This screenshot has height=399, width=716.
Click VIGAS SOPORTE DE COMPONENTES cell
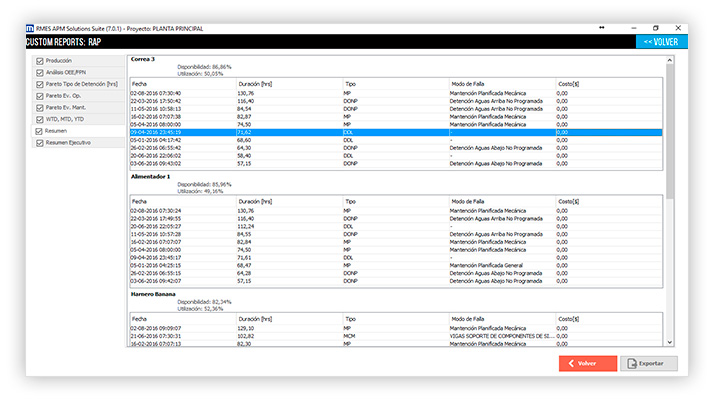(x=502, y=336)
